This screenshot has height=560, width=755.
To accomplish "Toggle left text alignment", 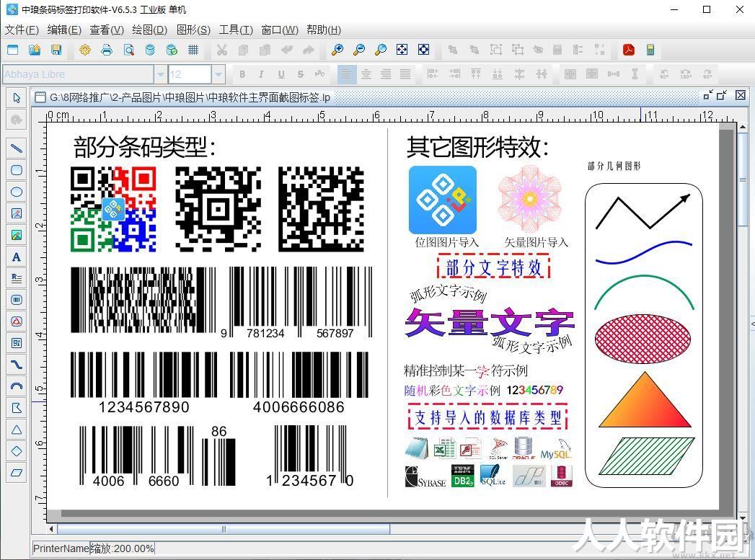I will [x=346, y=74].
